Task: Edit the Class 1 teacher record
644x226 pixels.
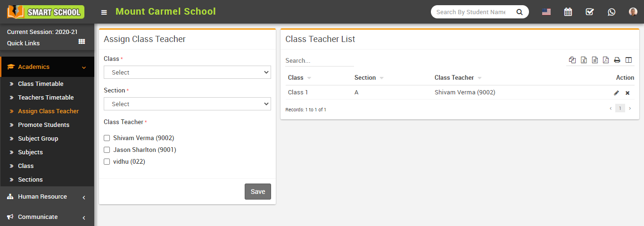Action: [616, 93]
